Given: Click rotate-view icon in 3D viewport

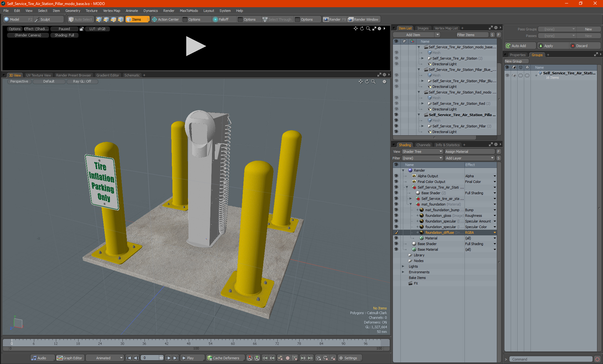Looking at the screenshot, I should tap(367, 82).
